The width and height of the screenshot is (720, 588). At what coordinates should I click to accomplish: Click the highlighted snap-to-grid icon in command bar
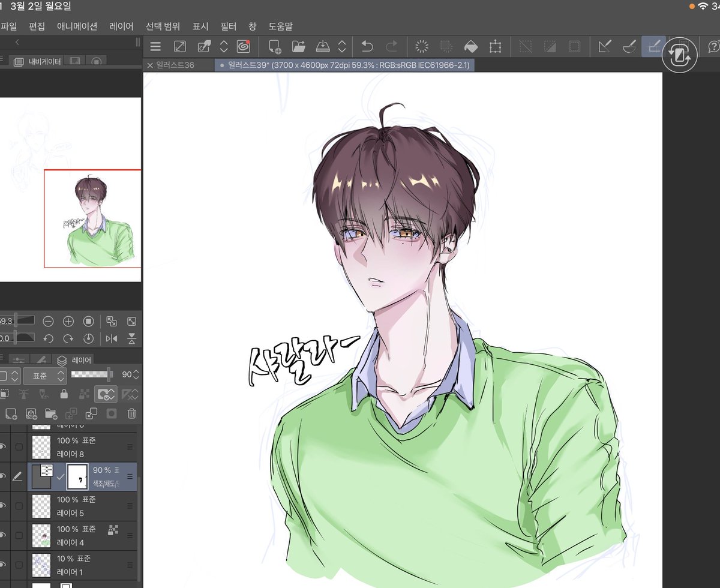653,46
